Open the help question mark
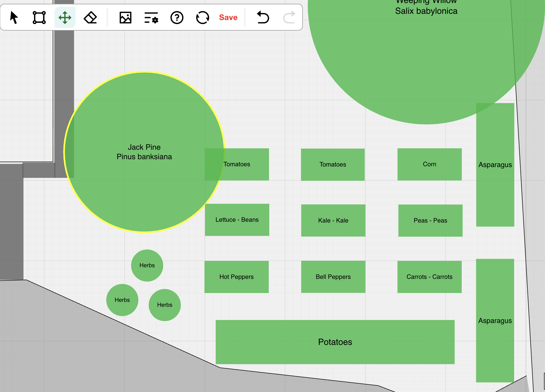The height and width of the screenshot is (392, 545). pyautogui.click(x=177, y=18)
